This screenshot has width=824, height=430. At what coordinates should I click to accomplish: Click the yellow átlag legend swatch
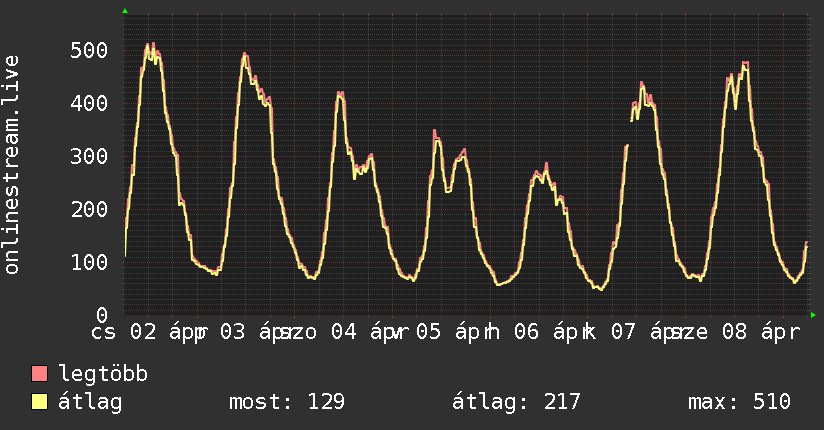(39, 401)
